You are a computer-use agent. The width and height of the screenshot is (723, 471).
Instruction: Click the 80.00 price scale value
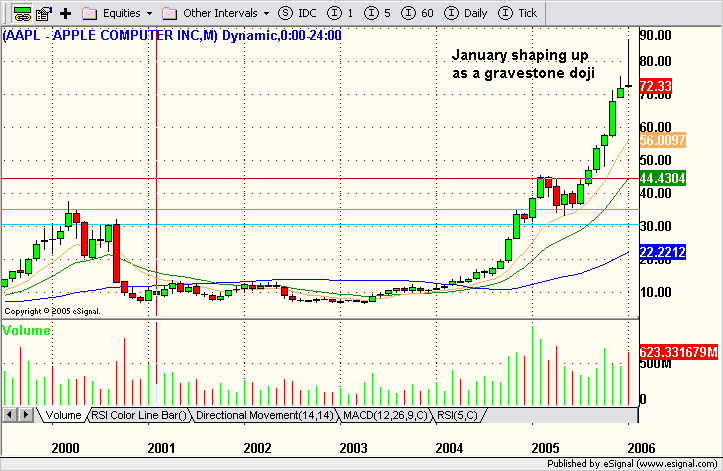click(x=656, y=61)
